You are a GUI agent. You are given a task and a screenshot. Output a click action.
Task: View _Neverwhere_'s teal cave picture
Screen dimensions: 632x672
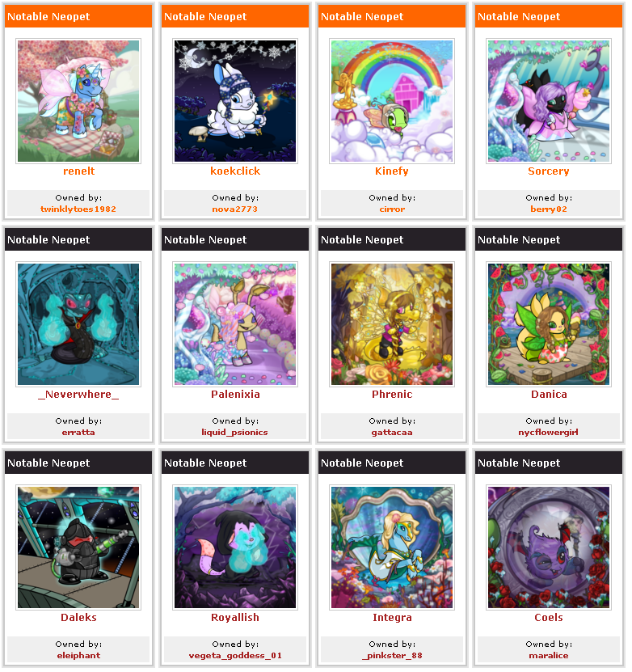pos(78,325)
